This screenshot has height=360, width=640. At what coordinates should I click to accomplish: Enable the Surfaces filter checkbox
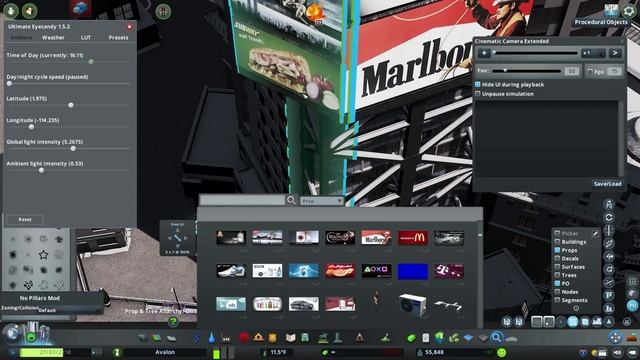(557, 267)
